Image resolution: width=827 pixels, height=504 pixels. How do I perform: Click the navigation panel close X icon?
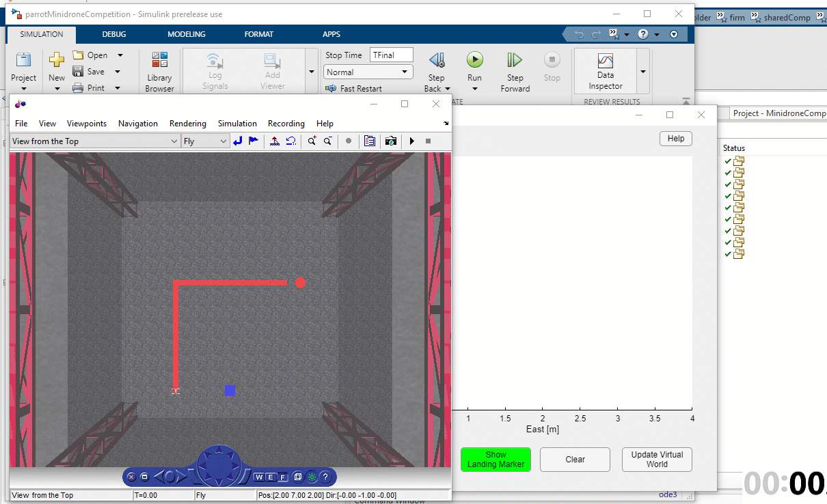coord(132,477)
